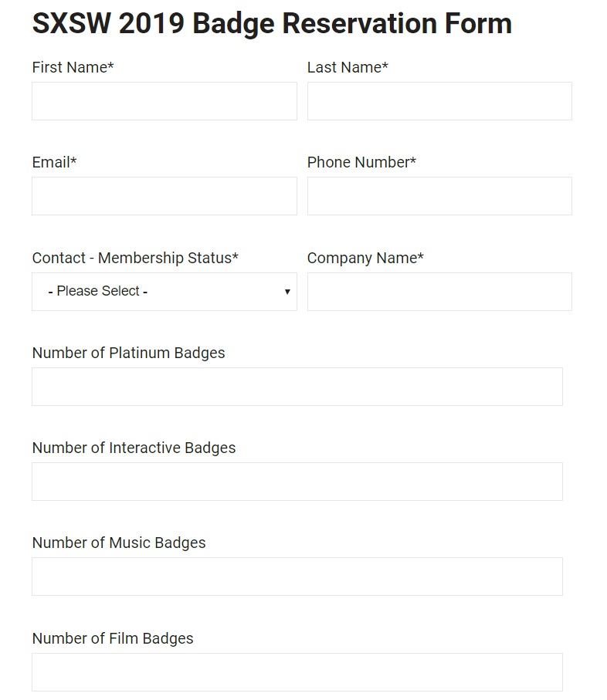This screenshot has width=607, height=700.
Task: Click the Company Name input field
Action: point(439,292)
